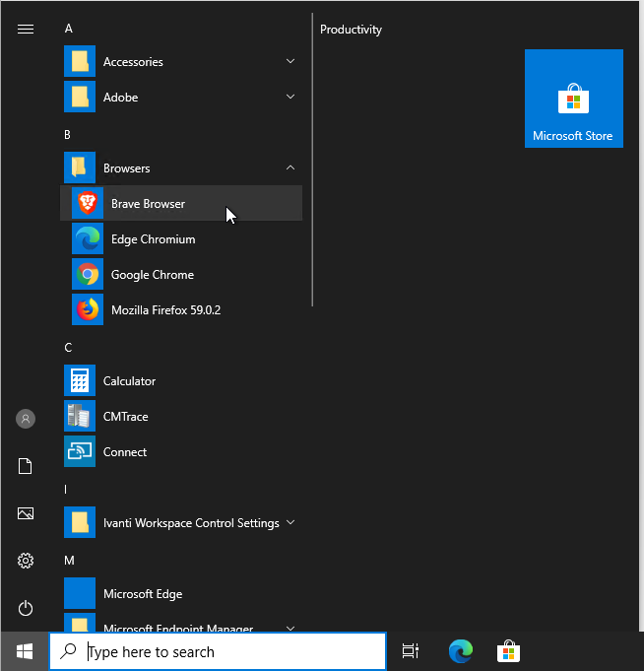Click the Windows Start button on taskbar

tap(25, 651)
